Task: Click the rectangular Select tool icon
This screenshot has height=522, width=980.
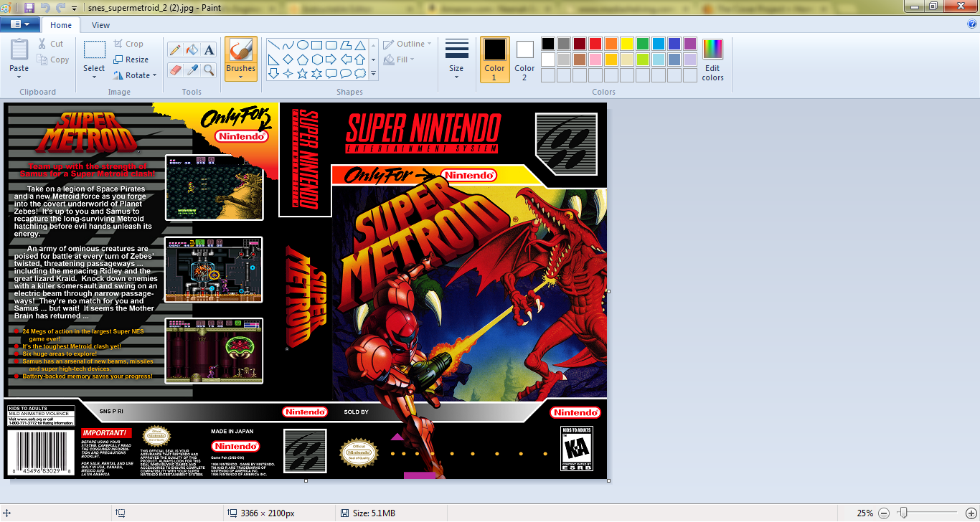Action: coord(94,49)
